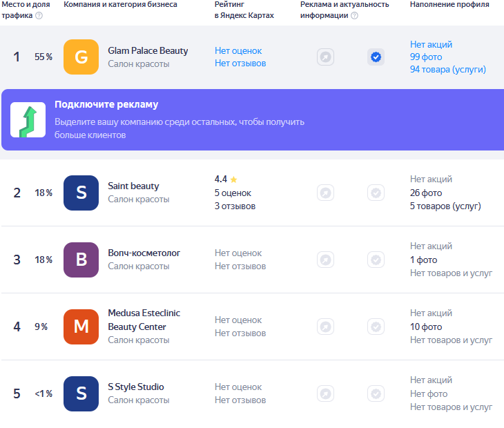
Task: Click the "<1 %" traffic share value
Action: click(x=43, y=393)
